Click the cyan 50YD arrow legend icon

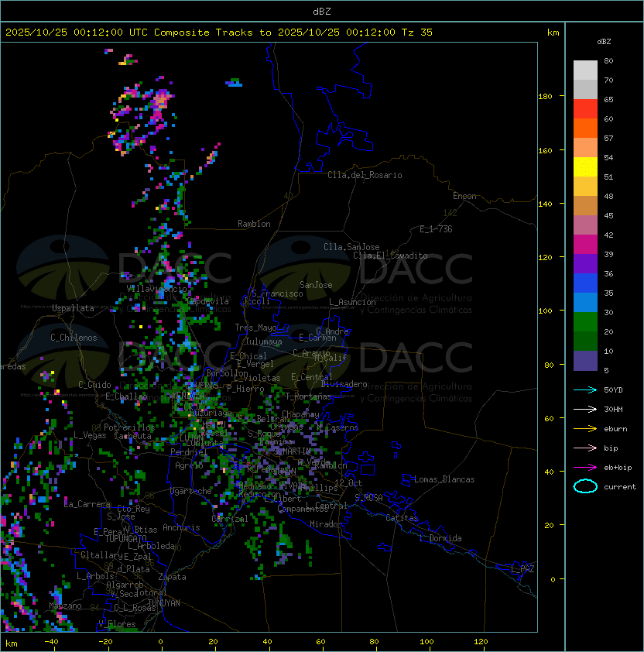pyautogui.click(x=585, y=389)
